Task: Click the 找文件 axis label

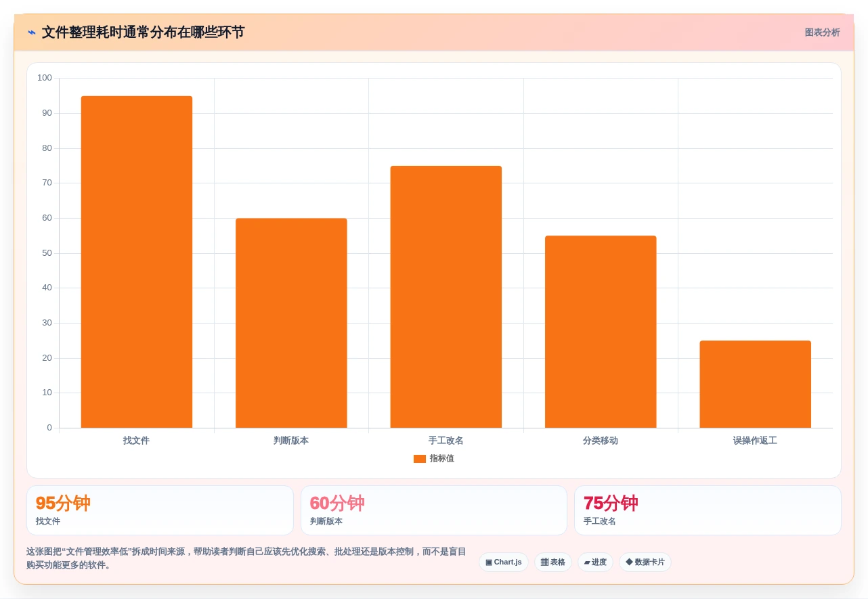Action: click(x=137, y=441)
